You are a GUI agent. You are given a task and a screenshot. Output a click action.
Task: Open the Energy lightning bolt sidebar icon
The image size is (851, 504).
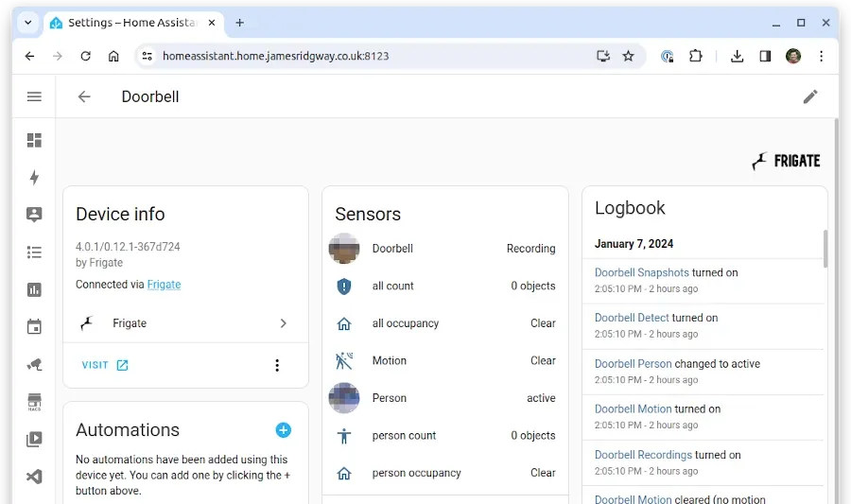(x=34, y=178)
